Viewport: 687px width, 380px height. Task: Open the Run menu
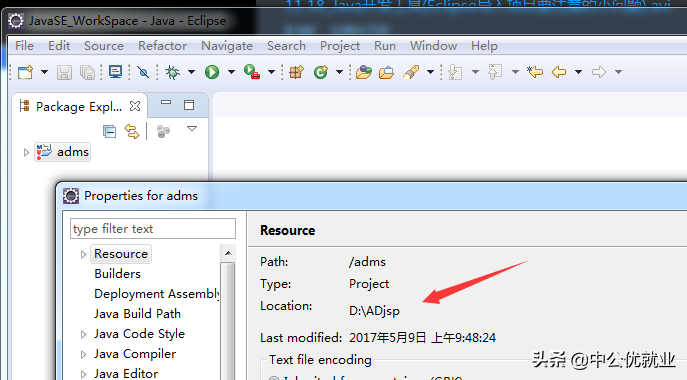click(x=385, y=46)
